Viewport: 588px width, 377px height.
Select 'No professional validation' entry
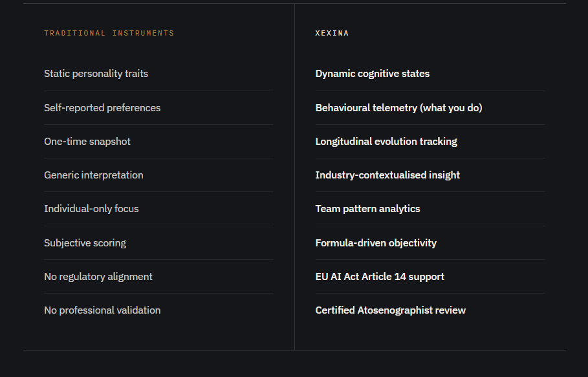point(102,310)
